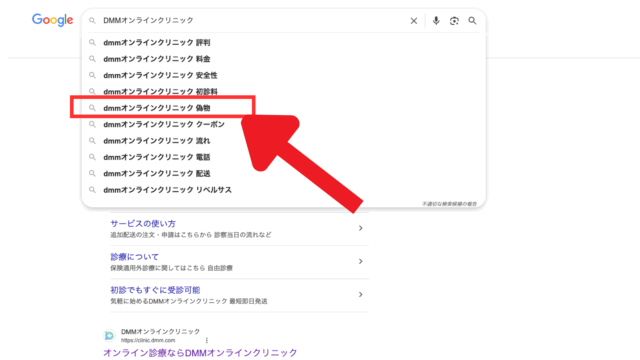Click into the DMMオンラインクリニック search field

[x=253, y=20]
